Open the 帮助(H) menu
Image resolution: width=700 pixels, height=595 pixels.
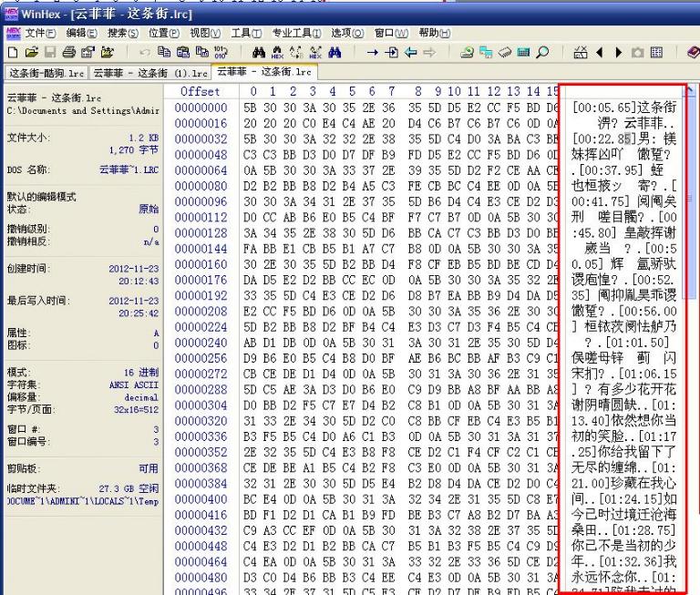pyautogui.click(x=434, y=33)
